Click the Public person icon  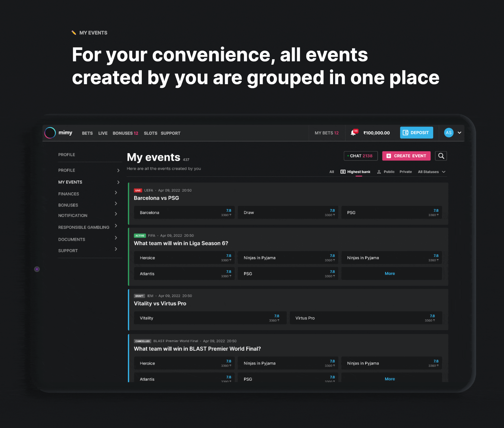(x=379, y=172)
